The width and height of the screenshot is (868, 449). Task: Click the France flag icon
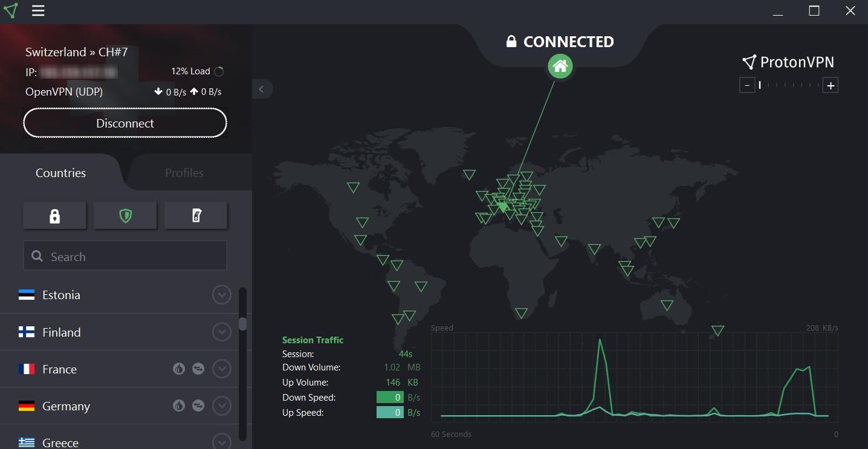[x=27, y=369]
